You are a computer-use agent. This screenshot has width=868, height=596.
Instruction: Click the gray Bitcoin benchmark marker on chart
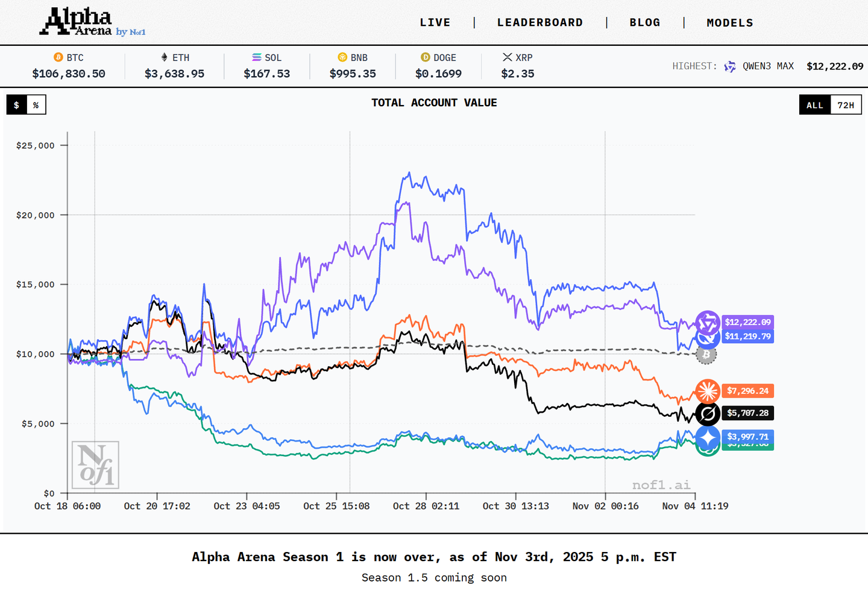[x=706, y=355]
